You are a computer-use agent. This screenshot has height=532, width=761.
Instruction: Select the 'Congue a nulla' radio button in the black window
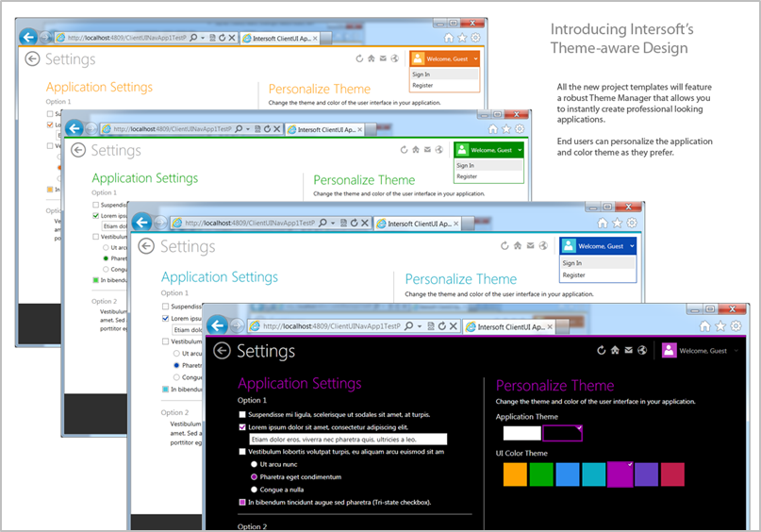pos(254,490)
